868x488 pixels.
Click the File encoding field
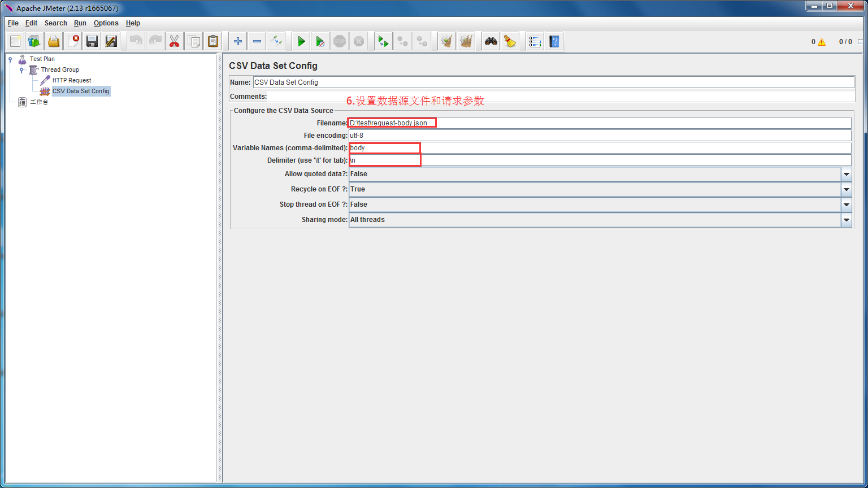pos(600,136)
